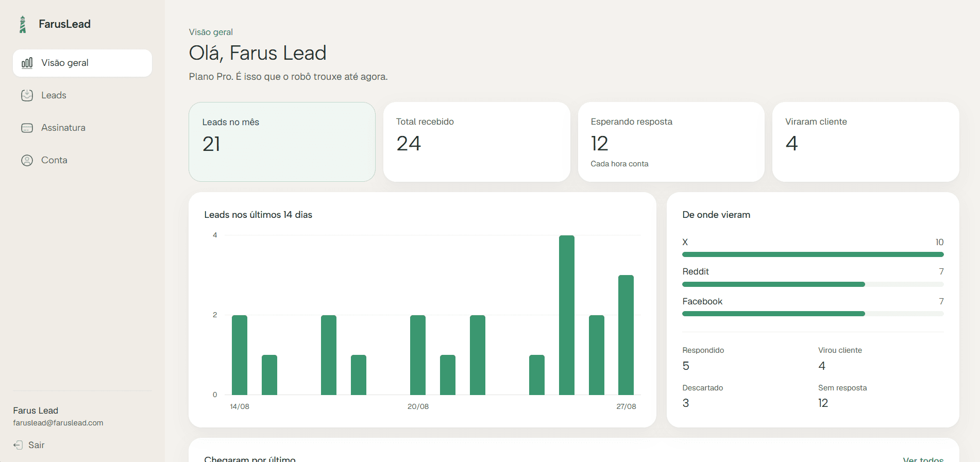Click the FarusLead lighthouse logo icon

click(23, 24)
